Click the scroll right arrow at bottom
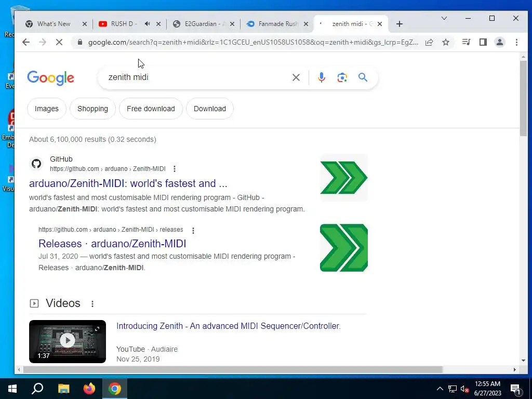 (x=515, y=369)
